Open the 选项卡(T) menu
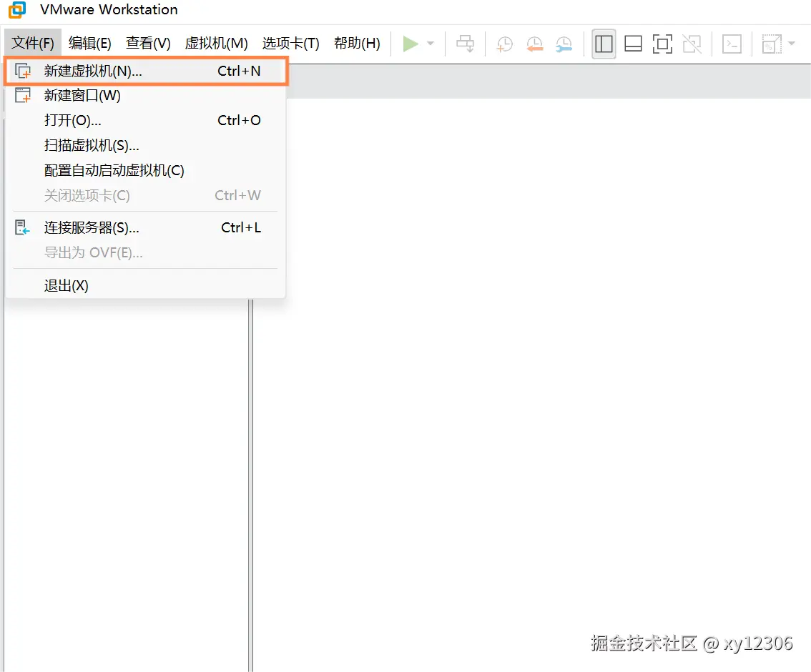The width and height of the screenshot is (811, 672). click(290, 43)
